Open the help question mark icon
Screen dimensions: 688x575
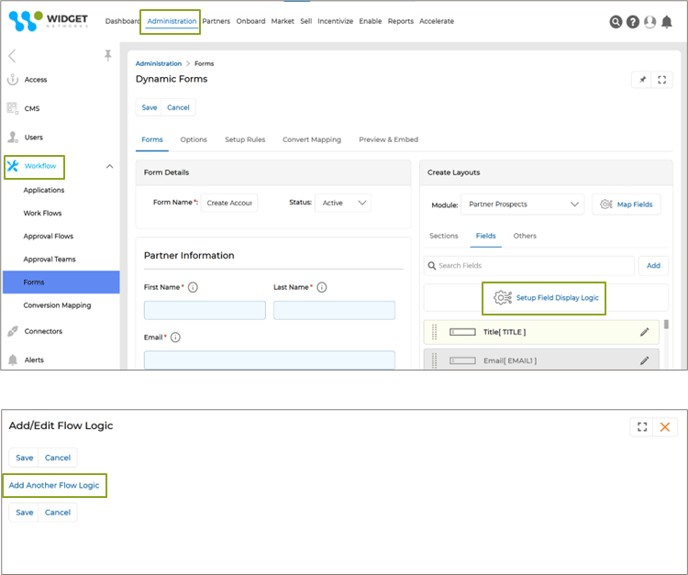pyautogui.click(x=633, y=21)
